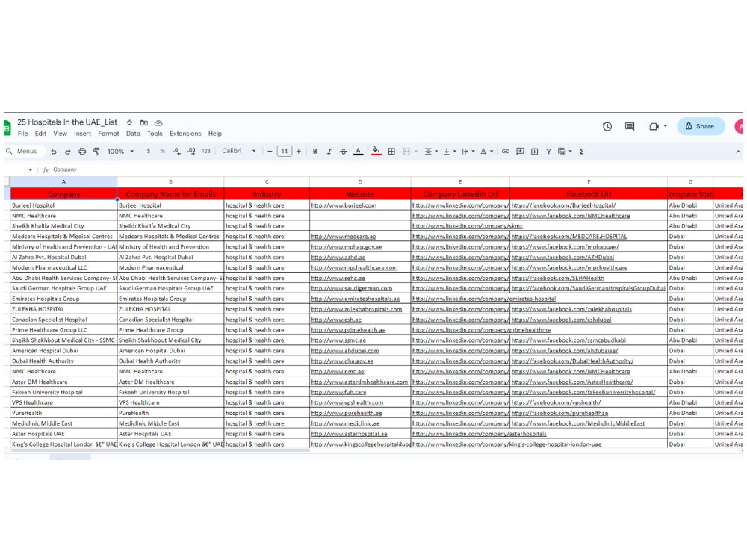747x560 pixels.
Task: Toggle bold formatting
Action: [x=315, y=152]
